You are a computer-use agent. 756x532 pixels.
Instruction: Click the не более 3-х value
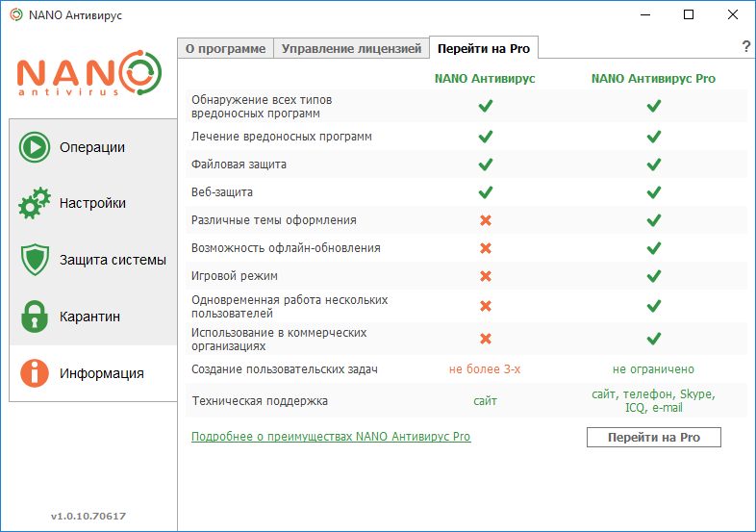pyautogui.click(x=485, y=369)
